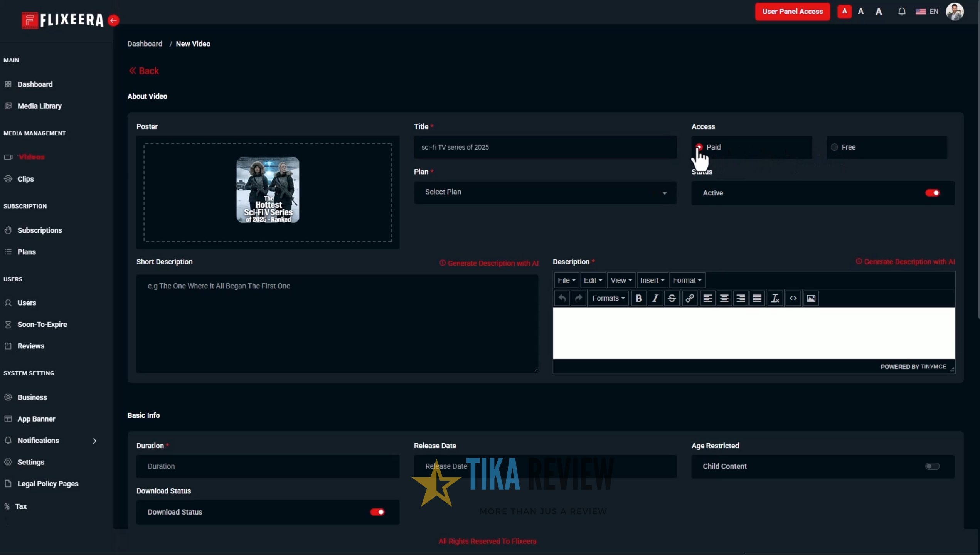Toggle the Active status switch off
This screenshot has width=980, height=555.
(x=933, y=193)
